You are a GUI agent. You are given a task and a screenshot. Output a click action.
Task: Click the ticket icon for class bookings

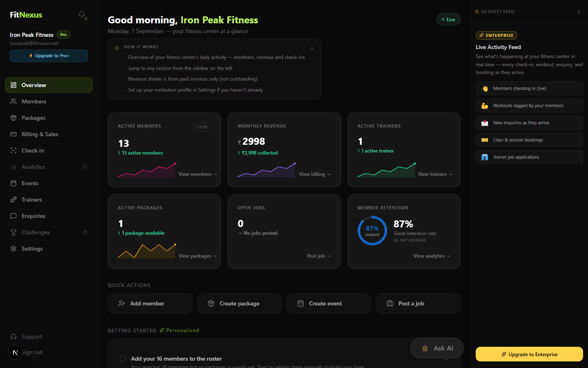coord(485,140)
